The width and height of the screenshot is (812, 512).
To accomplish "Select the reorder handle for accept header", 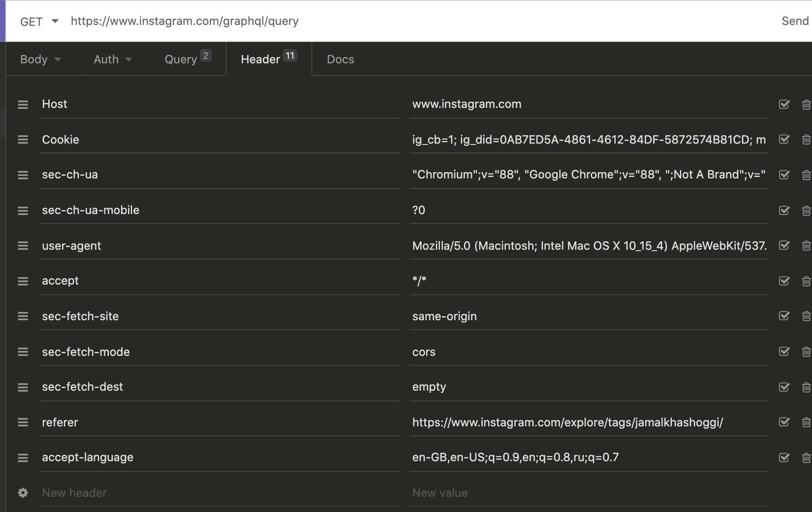I will tap(23, 281).
